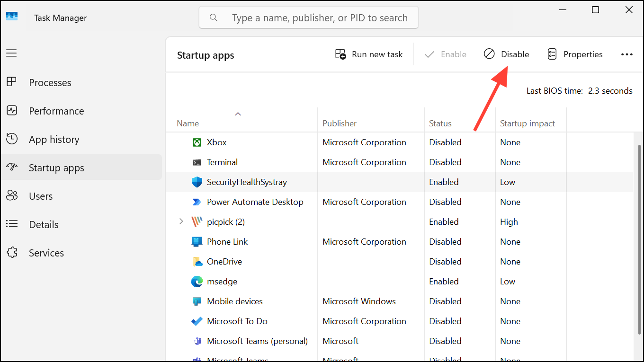Viewport: 644px width, 362px height.
Task: Click the msedge browser icon
Action: [196, 281]
